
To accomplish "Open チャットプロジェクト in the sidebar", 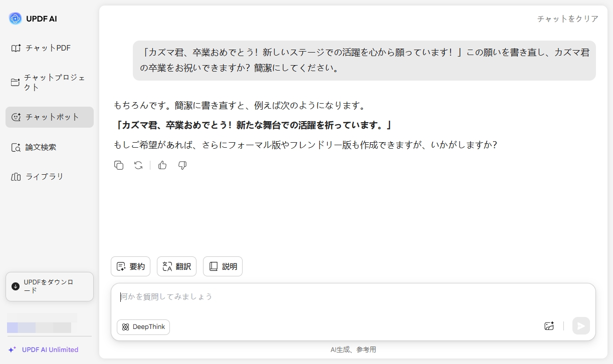I will [49, 83].
